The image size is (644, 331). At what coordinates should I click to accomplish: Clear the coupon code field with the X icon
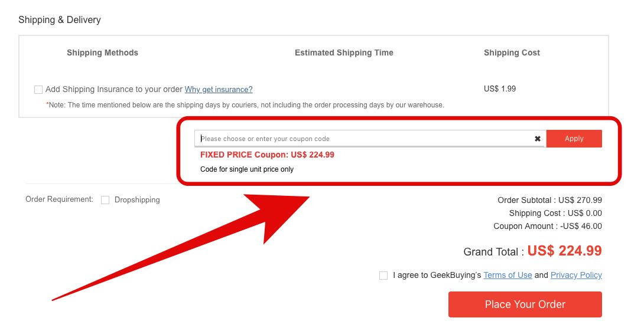538,139
